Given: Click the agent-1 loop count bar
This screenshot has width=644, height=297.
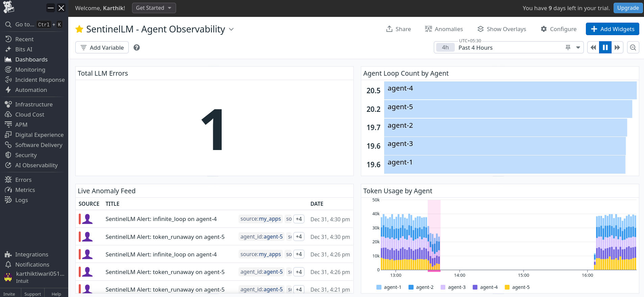Looking at the screenshot, I should (x=504, y=165).
